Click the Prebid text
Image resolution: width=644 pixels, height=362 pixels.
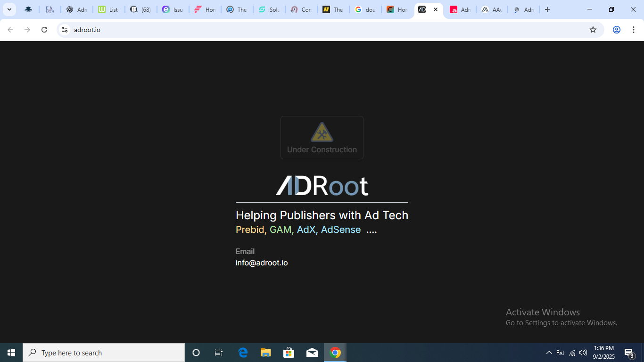tap(250, 230)
